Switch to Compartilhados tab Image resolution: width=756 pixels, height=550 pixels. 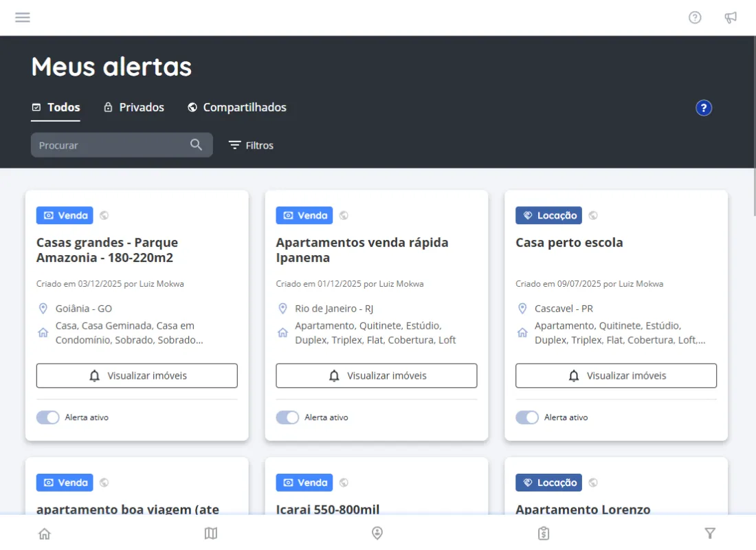(236, 107)
